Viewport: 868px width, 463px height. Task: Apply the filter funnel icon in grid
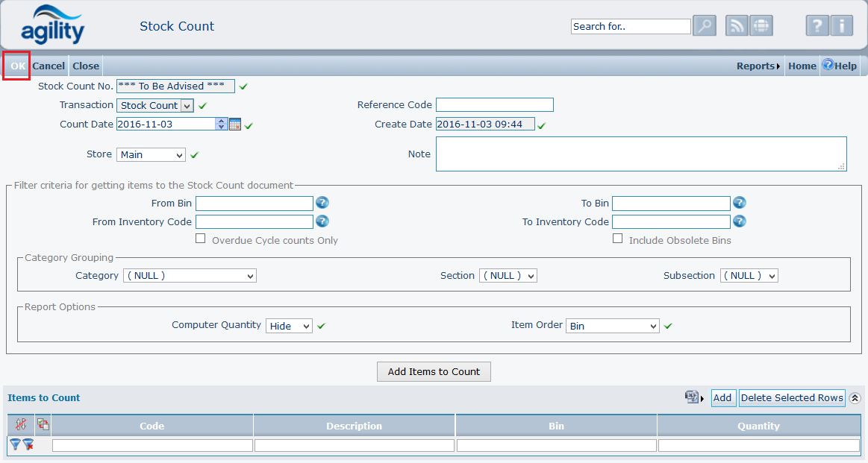pos(14,444)
